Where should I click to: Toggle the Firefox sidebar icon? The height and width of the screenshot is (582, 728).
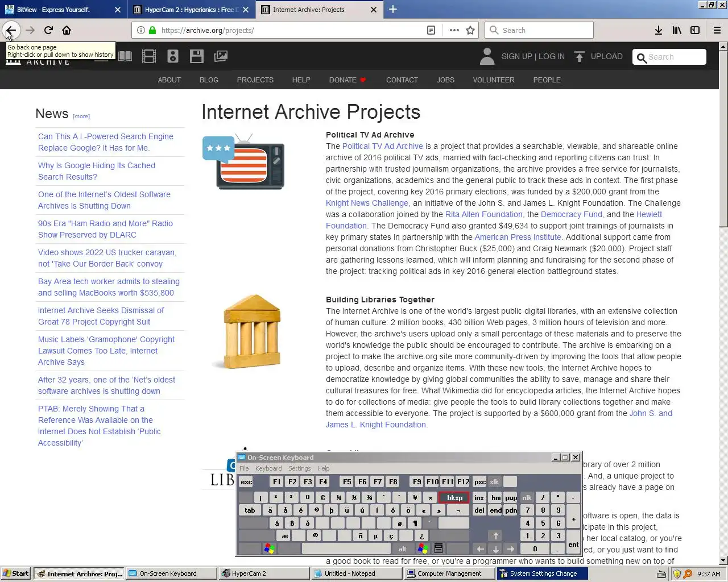695,30
